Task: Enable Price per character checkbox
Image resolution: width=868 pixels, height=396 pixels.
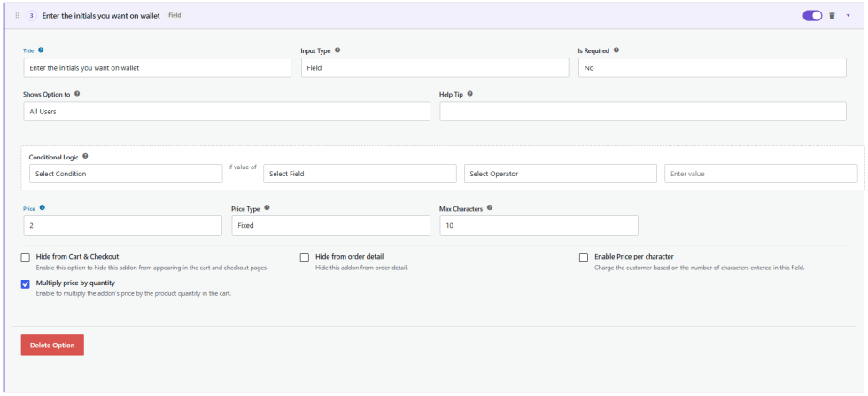Action: 584,258
